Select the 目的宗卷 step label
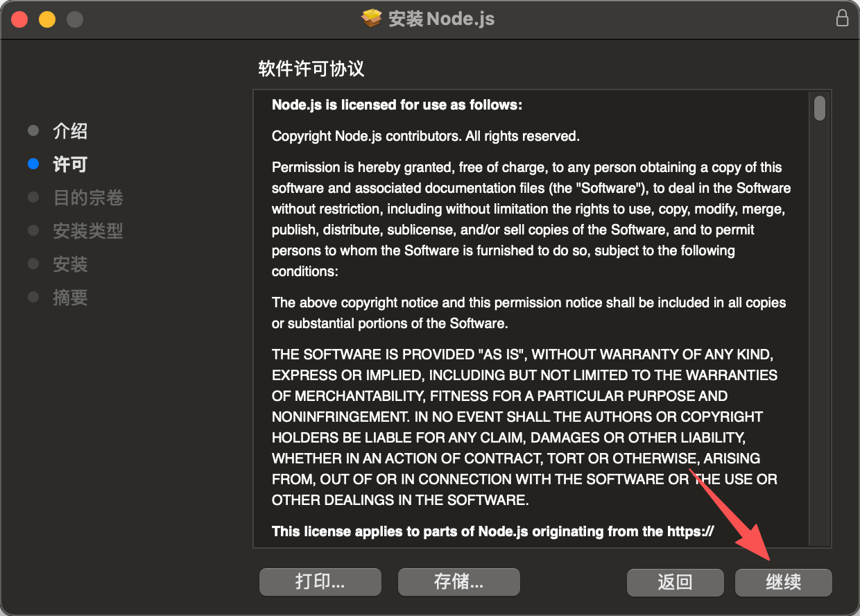The width and height of the screenshot is (860, 616). coord(88,198)
